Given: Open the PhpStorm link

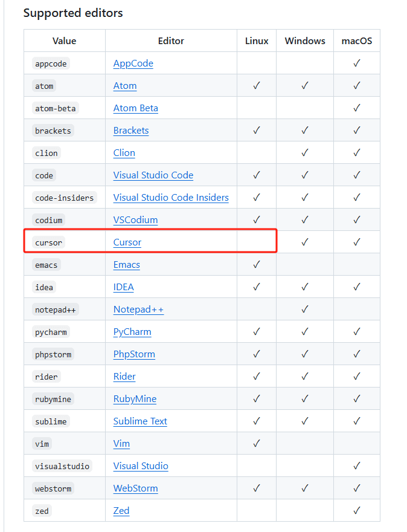Looking at the screenshot, I should [134, 354].
